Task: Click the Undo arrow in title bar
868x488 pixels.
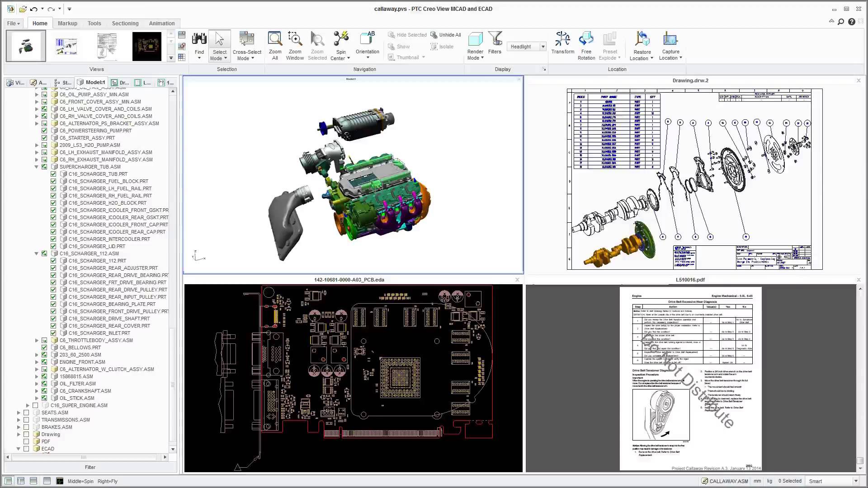Action: (x=34, y=9)
